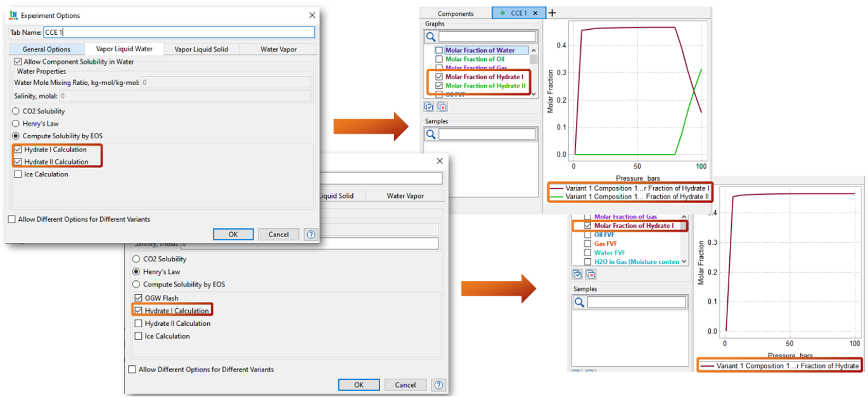
Task: Check the Gas FVF graph
Action: click(587, 244)
